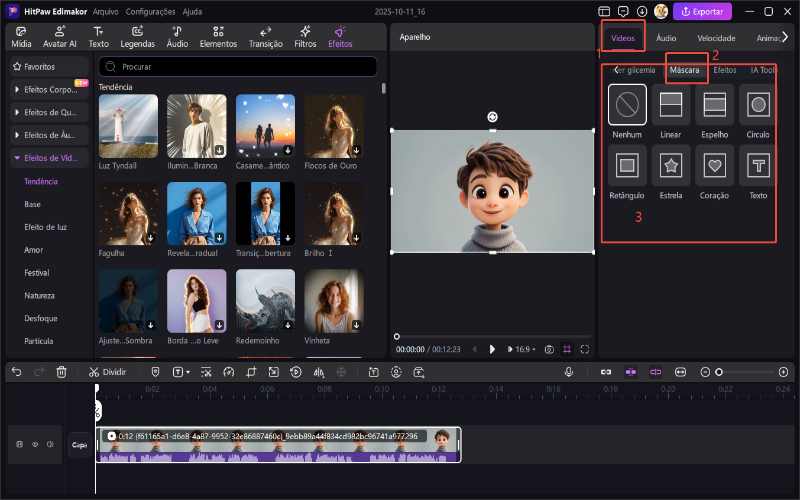Open the Legendas panel
Viewport: 800px width, 500px height.
pyautogui.click(x=137, y=37)
